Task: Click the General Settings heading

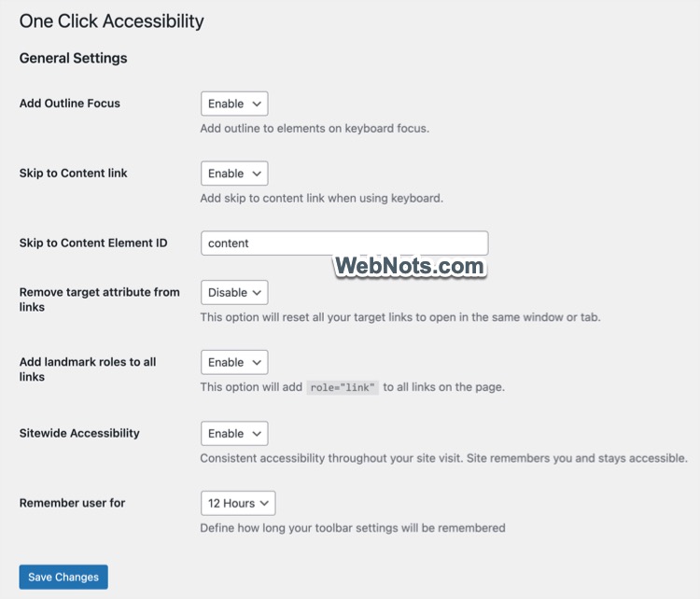Action: pyautogui.click(x=73, y=58)
